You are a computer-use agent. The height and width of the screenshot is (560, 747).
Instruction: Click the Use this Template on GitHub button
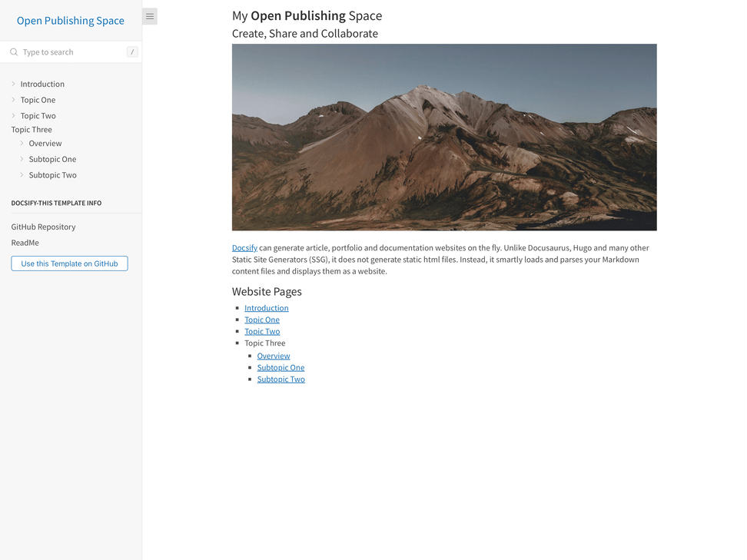69,263
